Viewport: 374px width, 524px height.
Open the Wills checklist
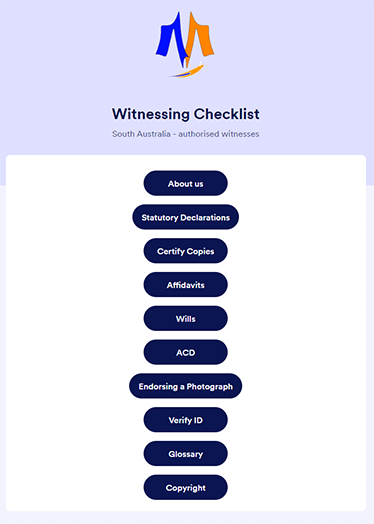tap(185, 318)
